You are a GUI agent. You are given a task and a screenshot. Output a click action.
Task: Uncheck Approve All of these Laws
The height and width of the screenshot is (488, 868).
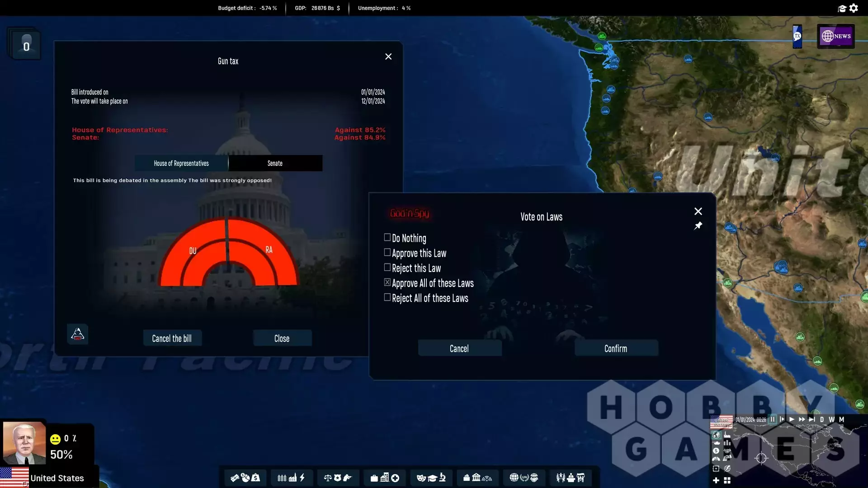point(387,282)
